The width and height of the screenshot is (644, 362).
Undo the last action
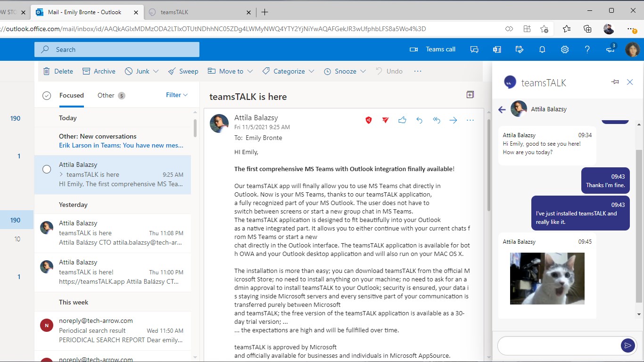click(389, 71)
